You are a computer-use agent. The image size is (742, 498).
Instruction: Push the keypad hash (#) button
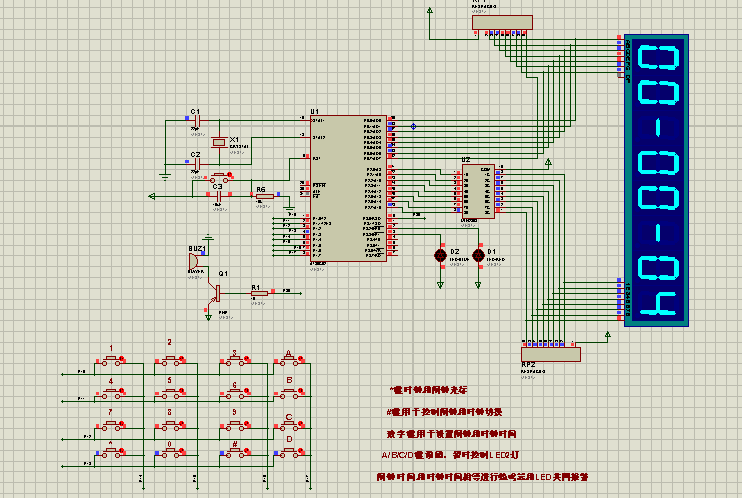[x=235, y=453]
